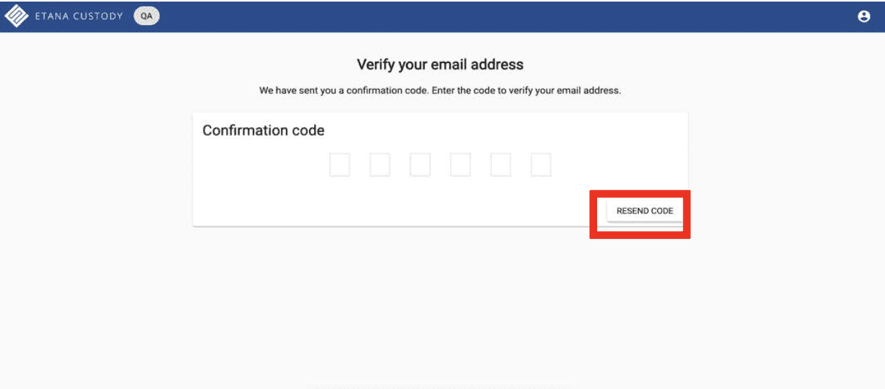The image size is (885, 389).
Task: Click the third confirmation code digit box
Action: pyautogui.click(x=420, y=165)
